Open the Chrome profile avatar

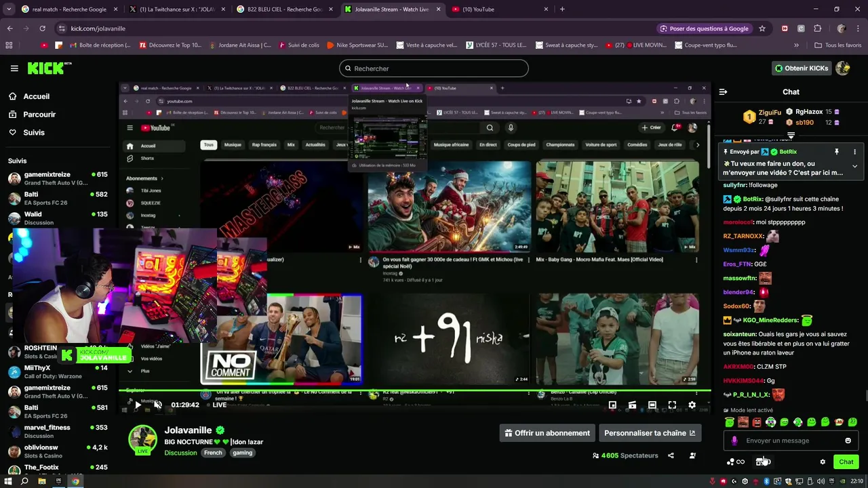click(x=842, y=28)
